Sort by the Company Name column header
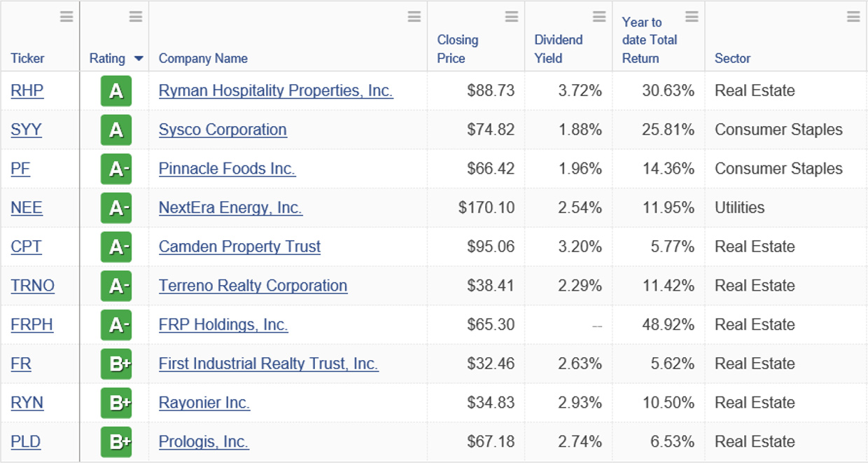 click(203, 58)
